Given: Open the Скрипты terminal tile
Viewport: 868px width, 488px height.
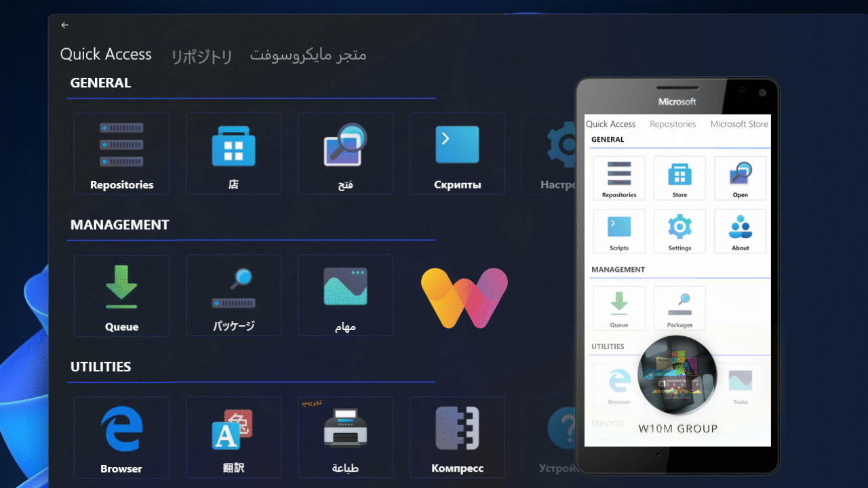Looking at the screenshot, I should click(x=457, y=154).
